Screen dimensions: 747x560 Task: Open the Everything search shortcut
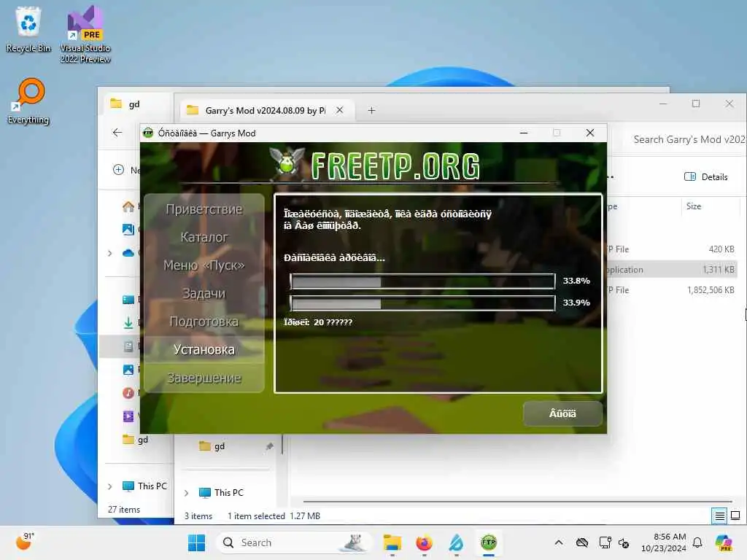(28, 101)
